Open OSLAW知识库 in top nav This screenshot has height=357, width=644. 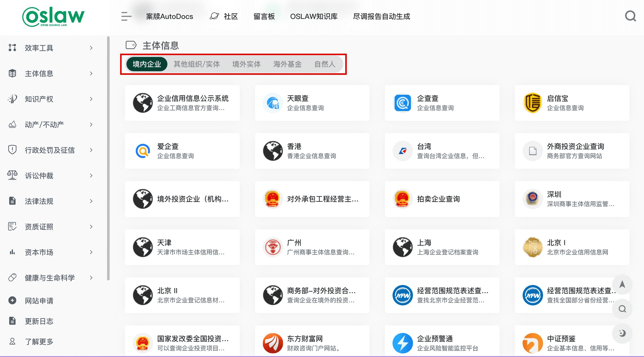coord(314,16)
